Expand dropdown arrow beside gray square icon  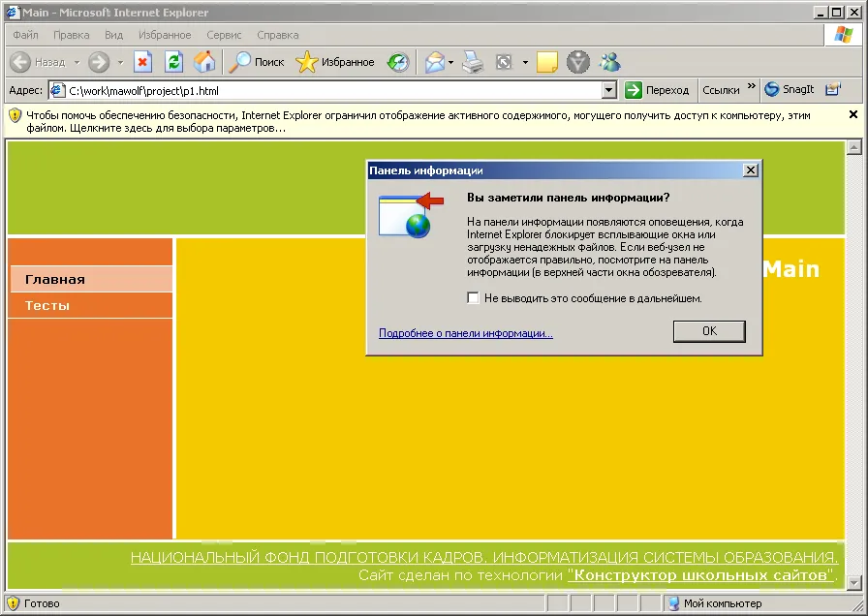point(525,63)
